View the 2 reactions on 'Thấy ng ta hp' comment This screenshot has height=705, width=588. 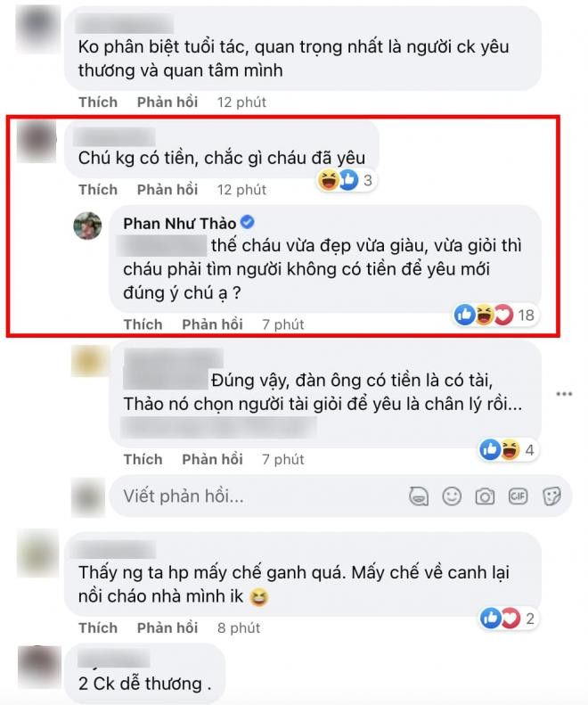508,619
